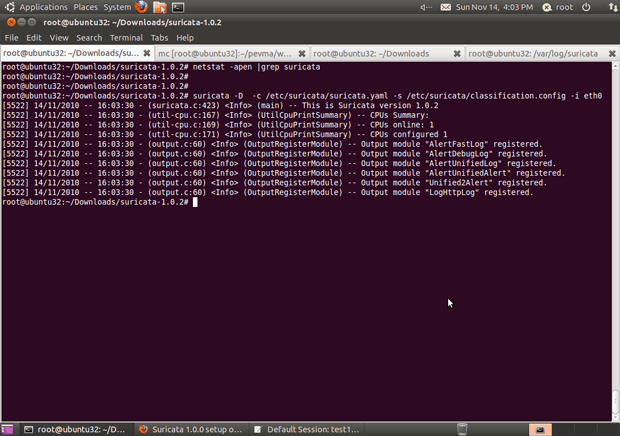Image resolution: width=620 pixels, height=436 pixels.
Task: Open the Tabs menu
Action: point(159,38)
